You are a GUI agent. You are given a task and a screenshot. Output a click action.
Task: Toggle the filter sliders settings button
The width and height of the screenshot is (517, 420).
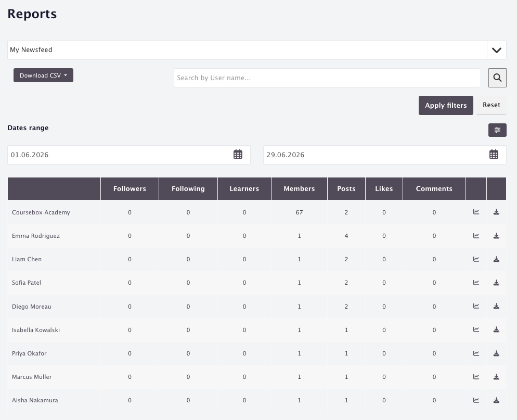pos(497,130)
